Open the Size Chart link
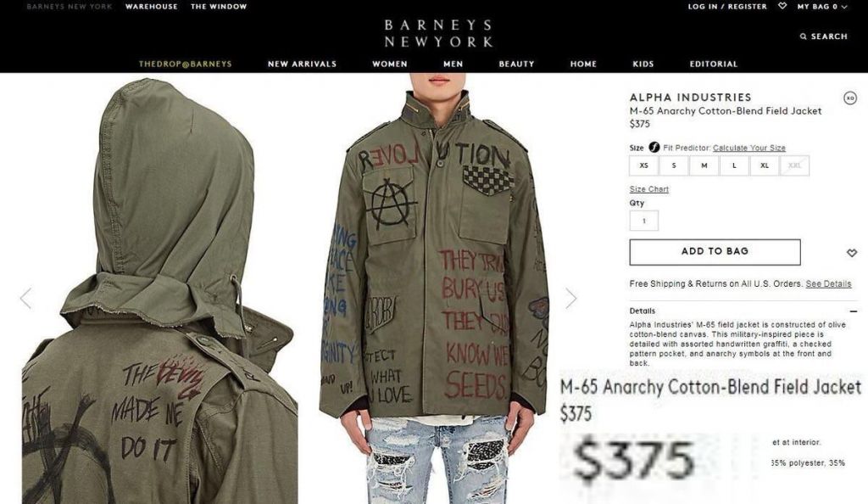This screenshot has height=504, width=868. 648,189
